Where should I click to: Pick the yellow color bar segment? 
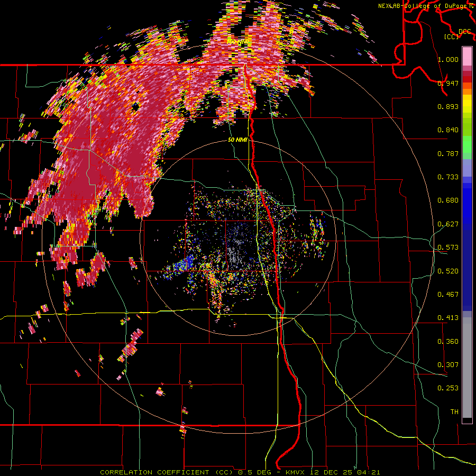coord(467,104)
